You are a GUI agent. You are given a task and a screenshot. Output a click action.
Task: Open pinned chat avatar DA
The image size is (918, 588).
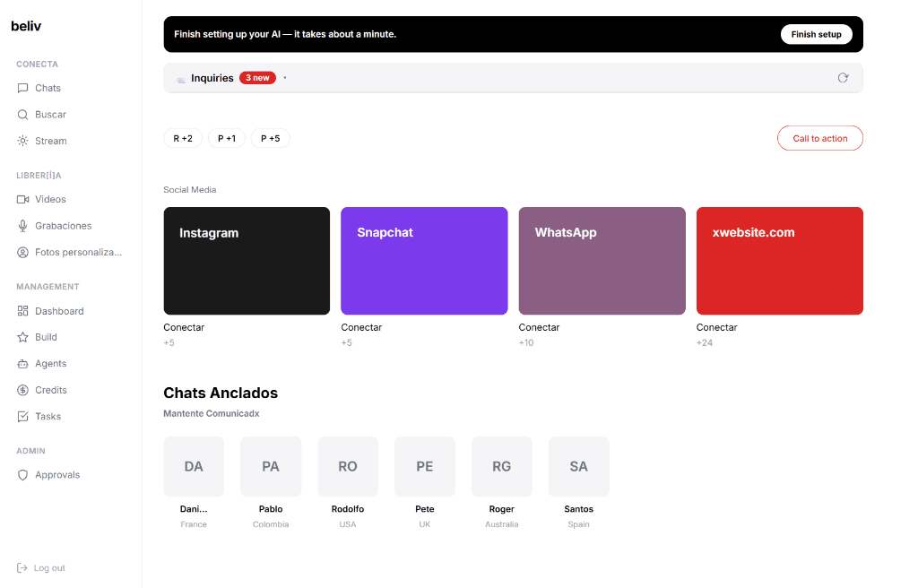point(194,466)
